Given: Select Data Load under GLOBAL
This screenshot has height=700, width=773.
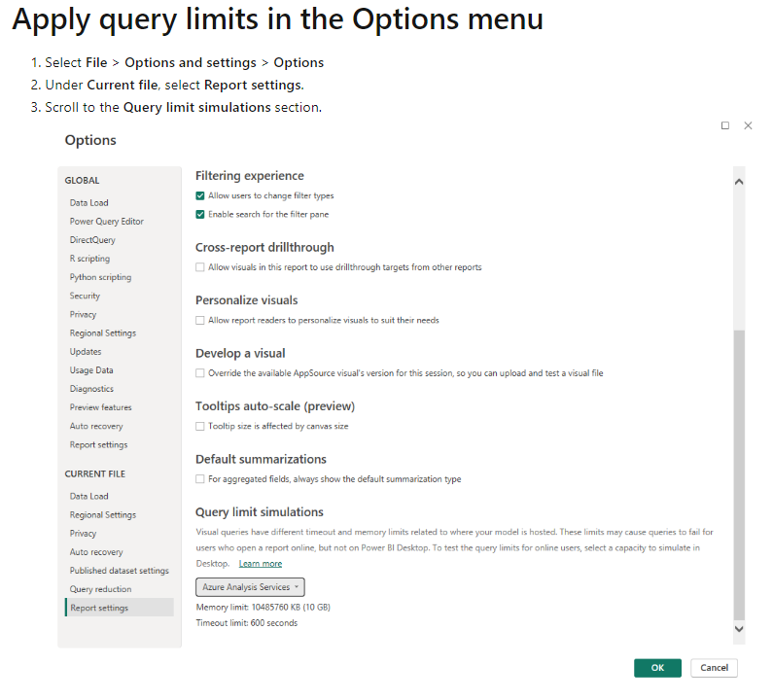Looking at the screenshot, I should [88, 203].
